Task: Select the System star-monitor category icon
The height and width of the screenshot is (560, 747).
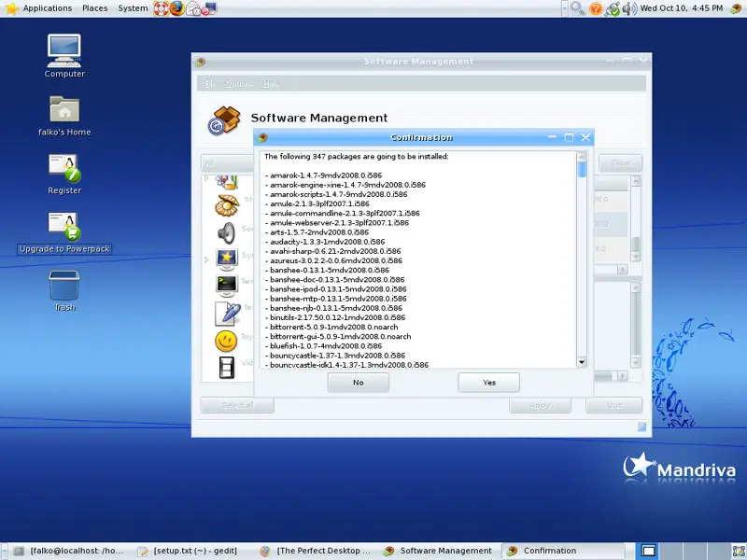Action: coord(226,259)
